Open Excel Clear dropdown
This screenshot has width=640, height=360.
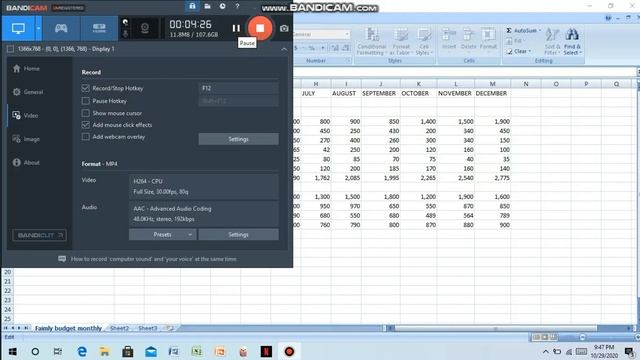519,51
